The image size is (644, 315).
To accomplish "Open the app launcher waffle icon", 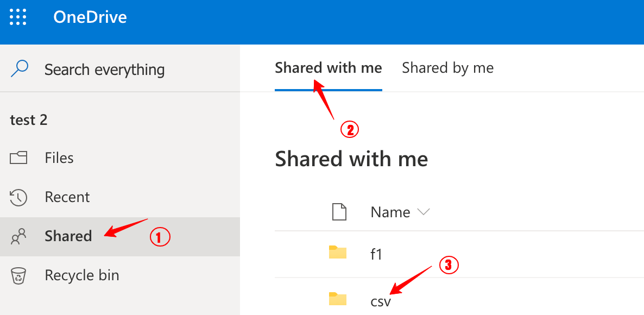I will [18, 17].
